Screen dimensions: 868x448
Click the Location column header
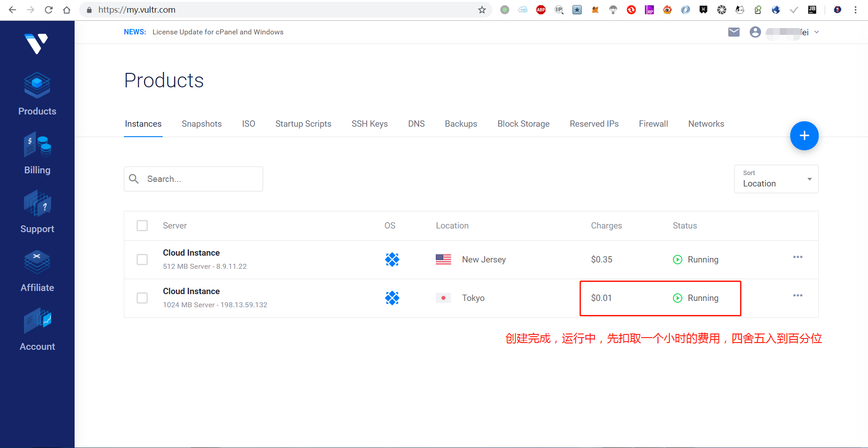(x=452, y=226)
